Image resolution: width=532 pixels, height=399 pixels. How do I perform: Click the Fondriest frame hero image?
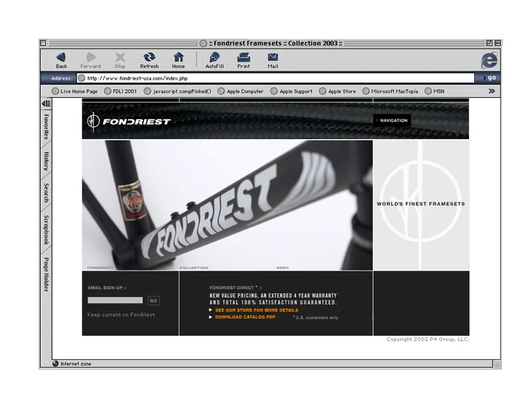[227, 205]
